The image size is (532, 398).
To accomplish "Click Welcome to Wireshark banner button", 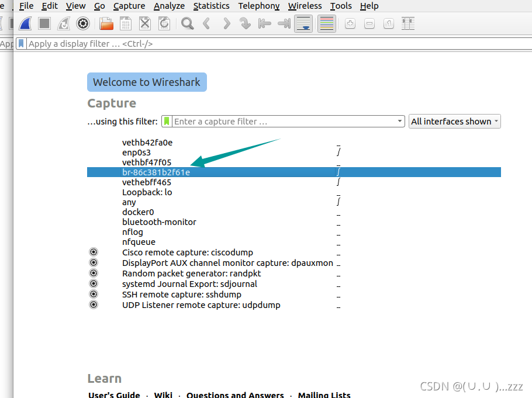I will 147,82.
